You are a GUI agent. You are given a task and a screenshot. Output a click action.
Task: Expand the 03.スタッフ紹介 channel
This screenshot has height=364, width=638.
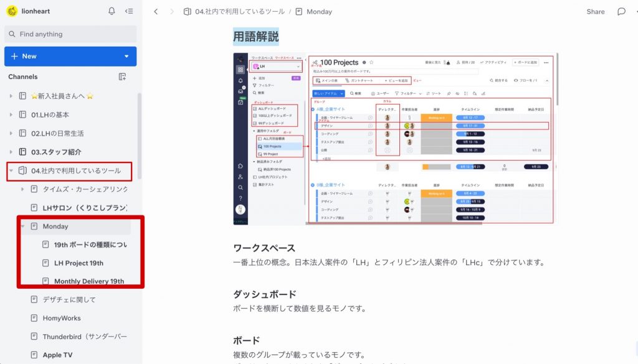pos(11,152)
